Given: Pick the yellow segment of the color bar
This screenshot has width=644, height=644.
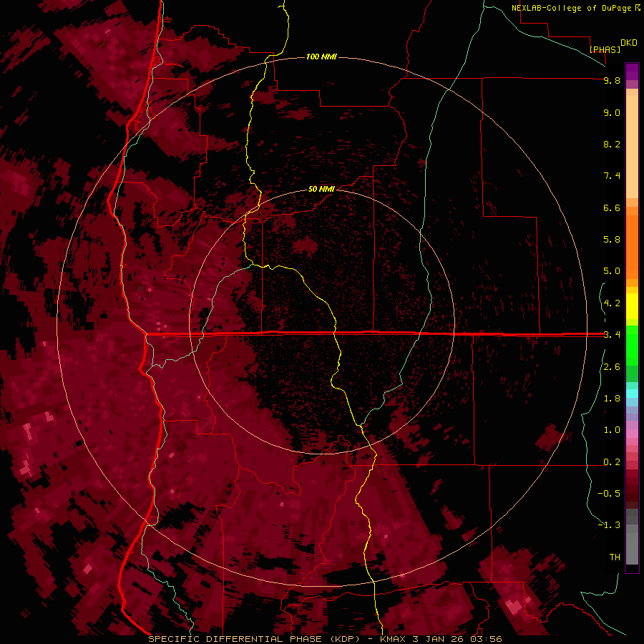Looking at the screenshot, I should (x=632, y=306).
